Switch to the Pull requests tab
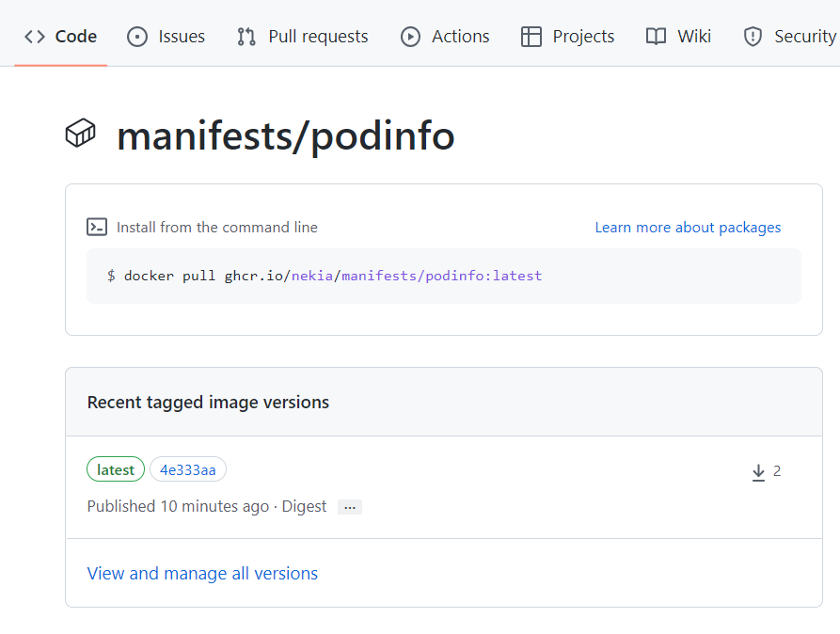Screen dimensions: 840x634 (x=318, y=37)
